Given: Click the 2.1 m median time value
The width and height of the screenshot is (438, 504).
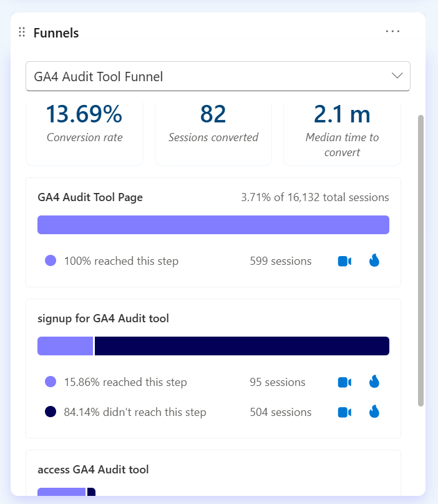Looking at the screenshot, I should (x=342, y=114).
